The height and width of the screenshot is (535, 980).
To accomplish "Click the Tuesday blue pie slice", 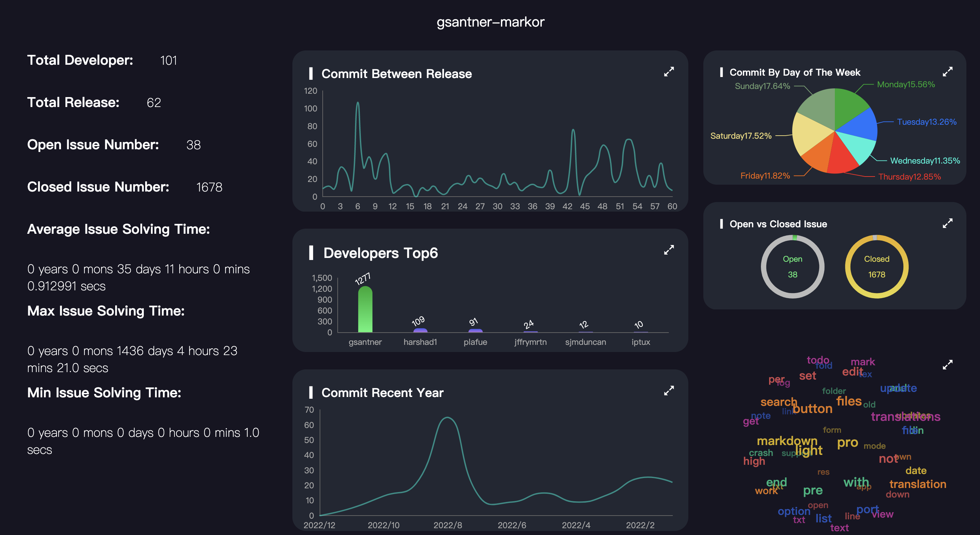I will click(859, 125).
